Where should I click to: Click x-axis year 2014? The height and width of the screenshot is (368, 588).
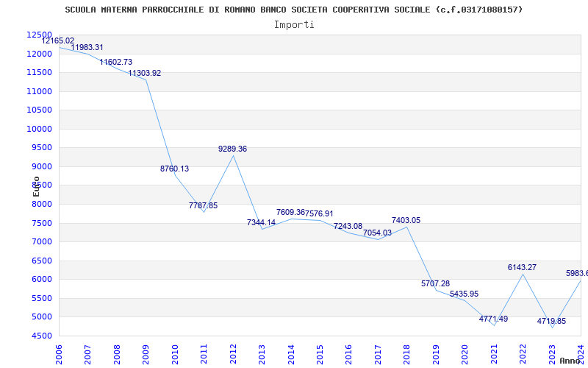[x=291, y=354]
